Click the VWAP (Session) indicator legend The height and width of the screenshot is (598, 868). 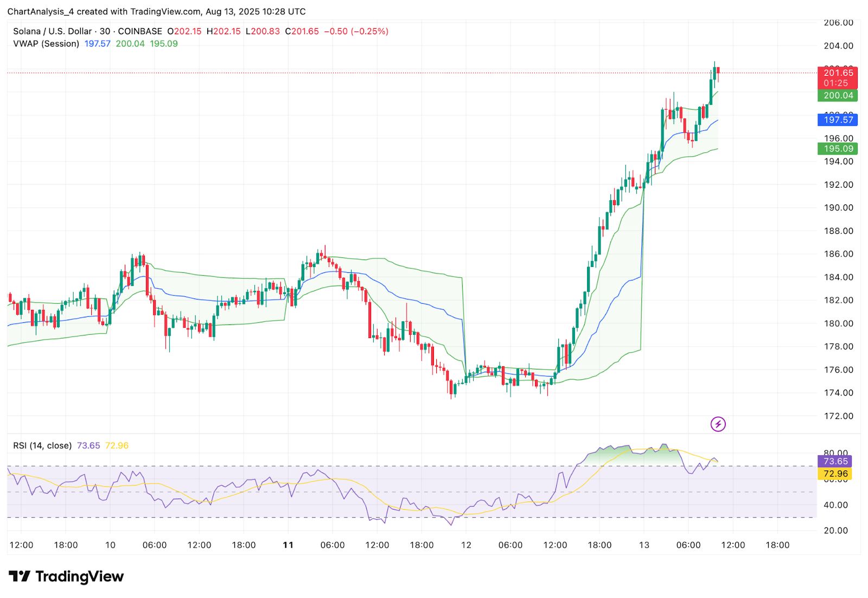pos(46,44)
